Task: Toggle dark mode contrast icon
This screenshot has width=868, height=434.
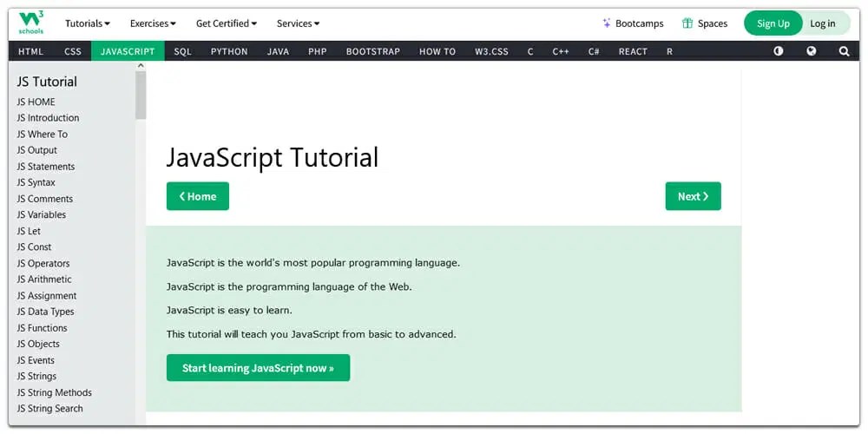Action: pyautogui.click(x=779, y=51)
